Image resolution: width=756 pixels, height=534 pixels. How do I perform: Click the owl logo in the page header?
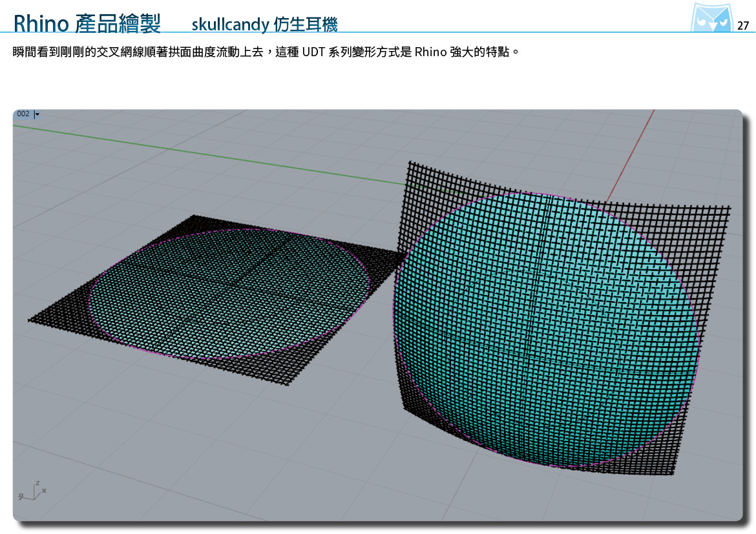711,18
